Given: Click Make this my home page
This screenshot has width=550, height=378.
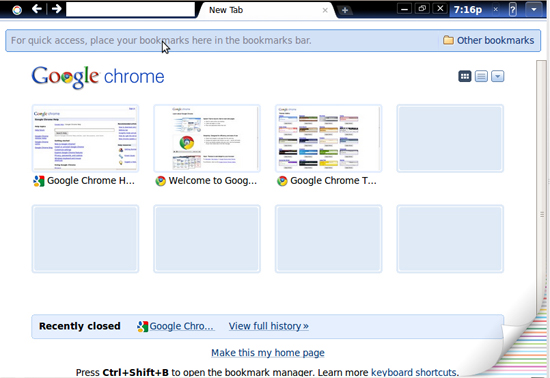Looking at the screenshot, I should pyautogui.click(x=268, y=352).
